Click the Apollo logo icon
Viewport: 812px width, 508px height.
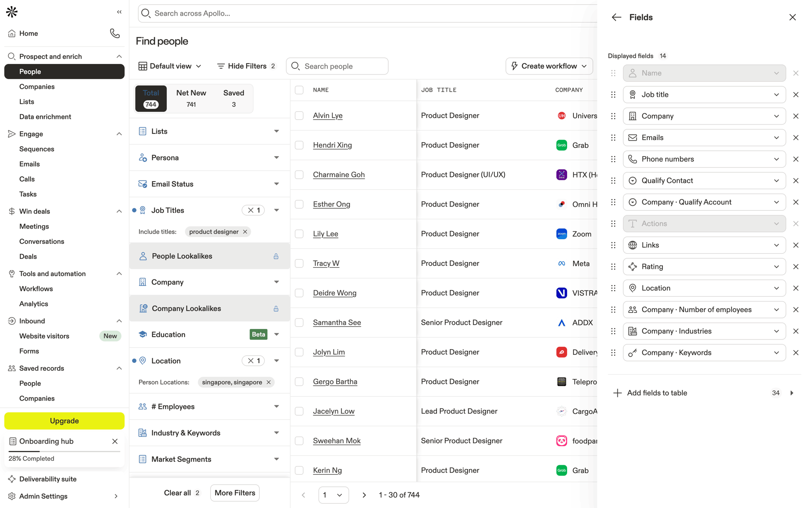pyautogui.click(x=12, y=12)
